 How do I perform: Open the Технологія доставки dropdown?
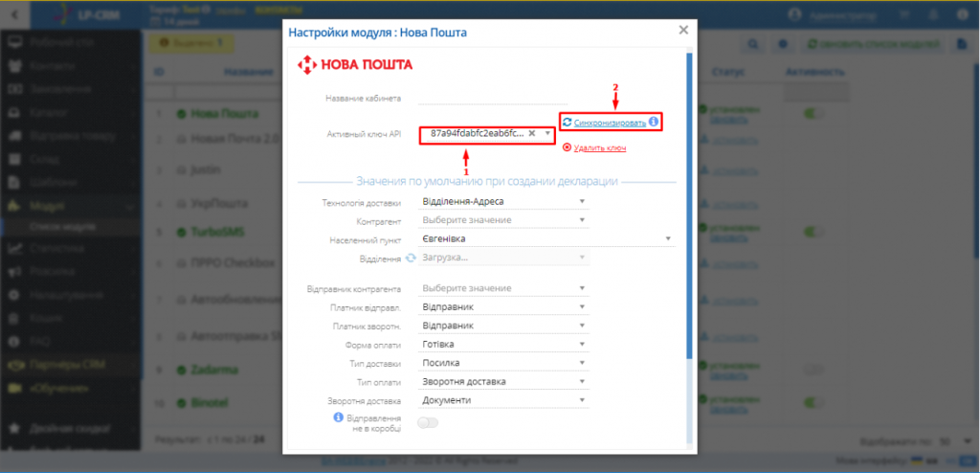point(503,201)
